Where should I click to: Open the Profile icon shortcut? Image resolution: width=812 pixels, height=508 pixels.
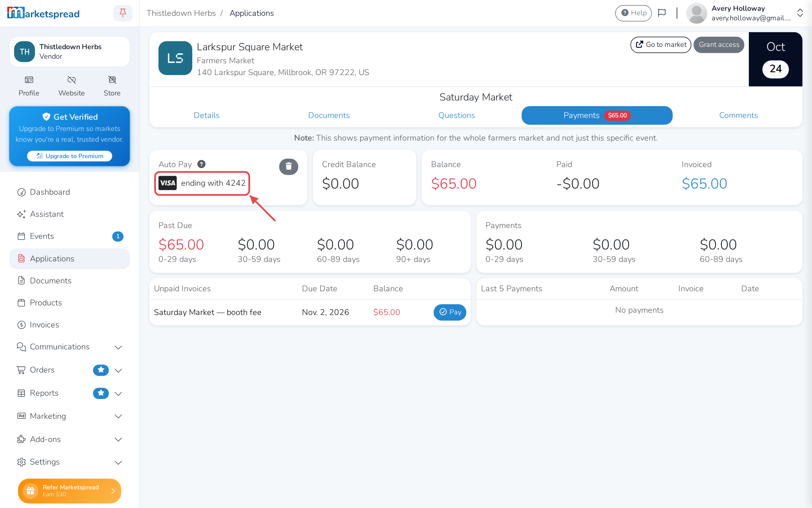(x=29, y=86)
